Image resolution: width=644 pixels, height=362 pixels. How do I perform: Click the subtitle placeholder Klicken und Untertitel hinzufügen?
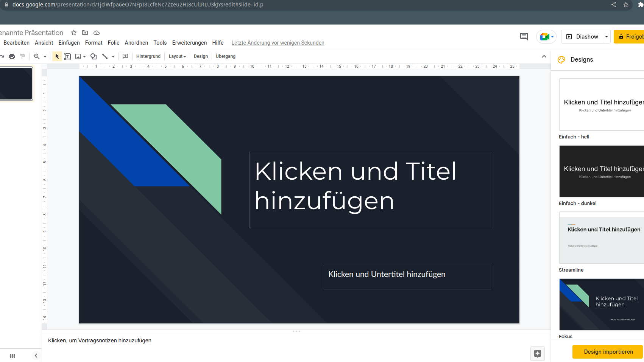pyautogui.click(x=407, y=277)
